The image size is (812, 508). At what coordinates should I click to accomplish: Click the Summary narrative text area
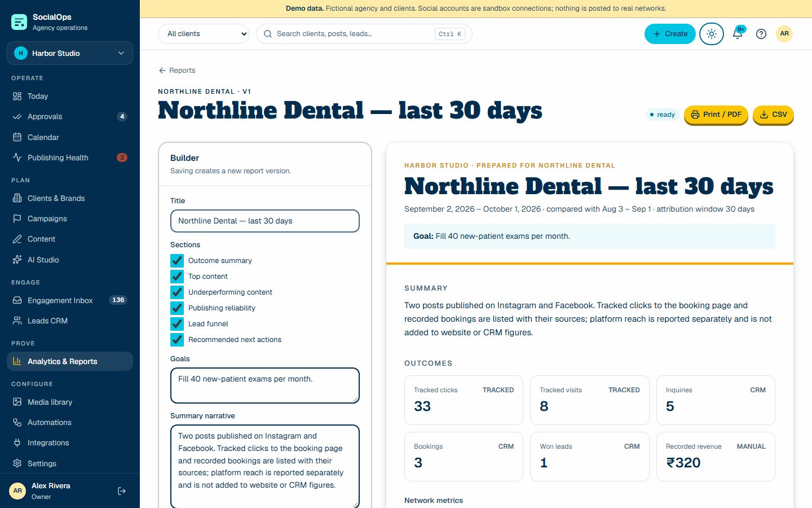click(265, 466)
